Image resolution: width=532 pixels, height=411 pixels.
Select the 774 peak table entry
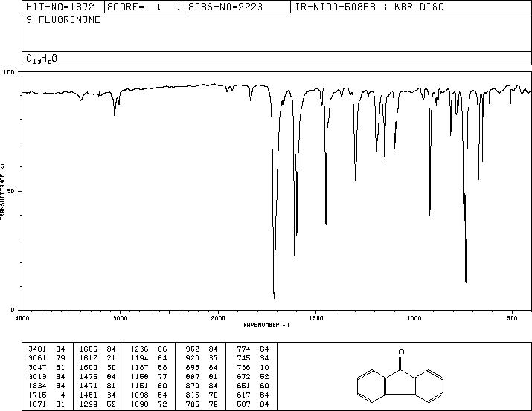(x=253, y=349)
